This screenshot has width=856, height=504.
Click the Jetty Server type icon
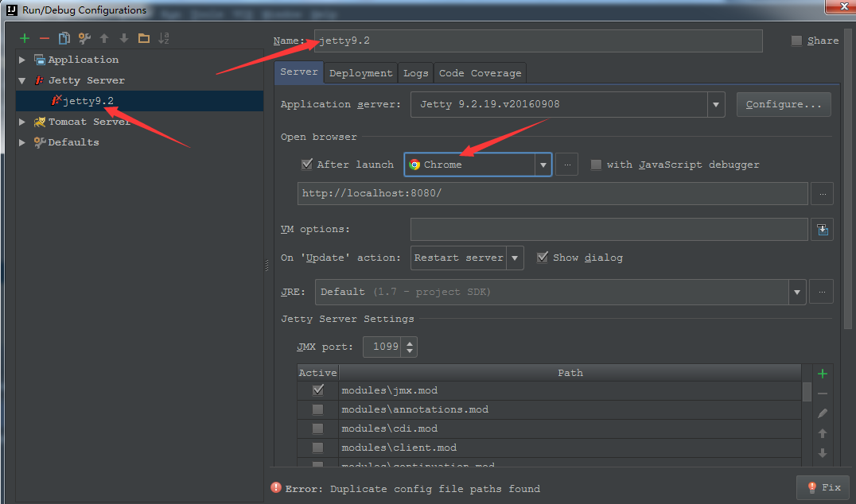tap(39, 80)
